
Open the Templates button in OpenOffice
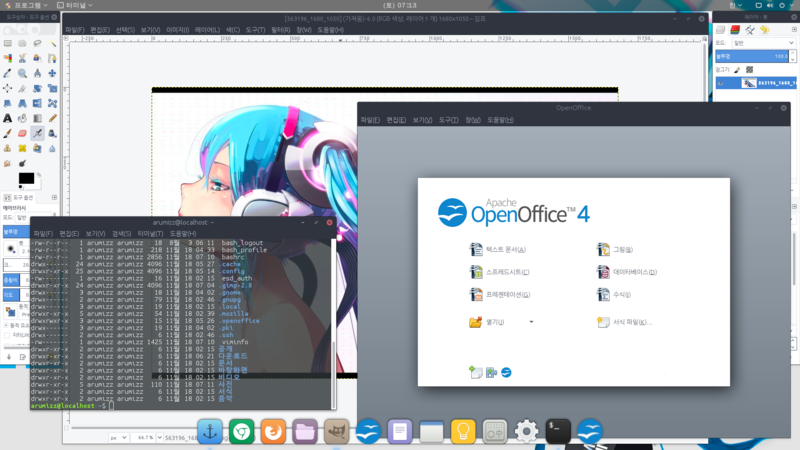(x=625, y=322)
